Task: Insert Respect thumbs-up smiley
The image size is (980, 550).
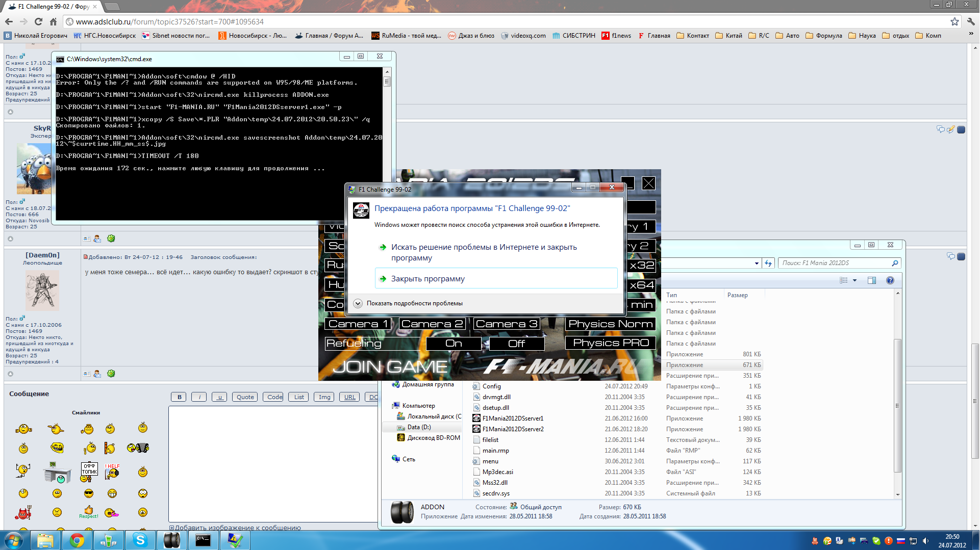Action: pos(89,512)
